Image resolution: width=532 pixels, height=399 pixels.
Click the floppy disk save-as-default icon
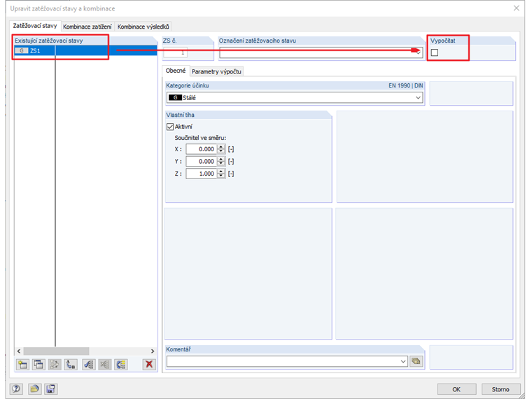[51, 388]
